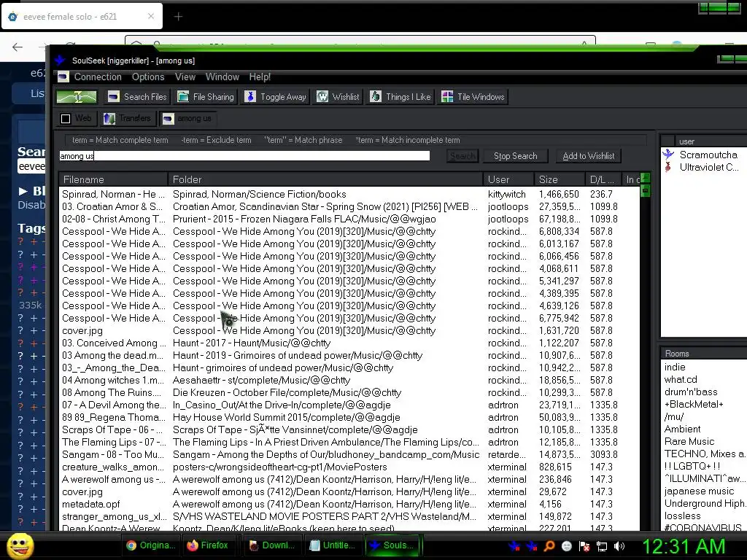The height and width of the screenshot is (560, 747).
Task: Open the Connection menu
Action: (98, 77)
